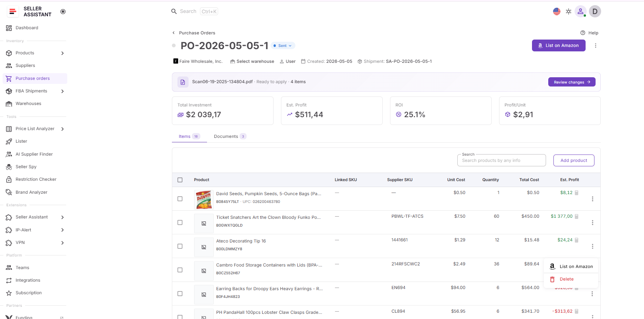Expand the FBA Shipments submenu chevron

tap(62, 91)
